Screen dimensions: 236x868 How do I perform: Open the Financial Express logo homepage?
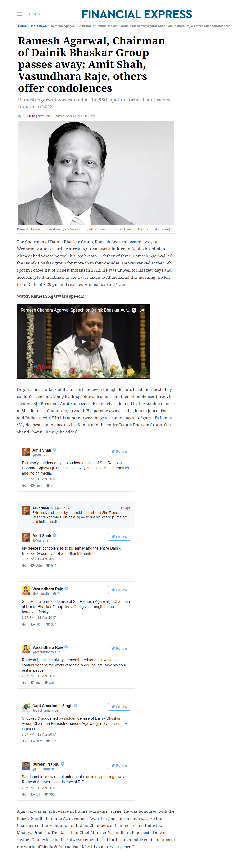(x=137, y=14)
